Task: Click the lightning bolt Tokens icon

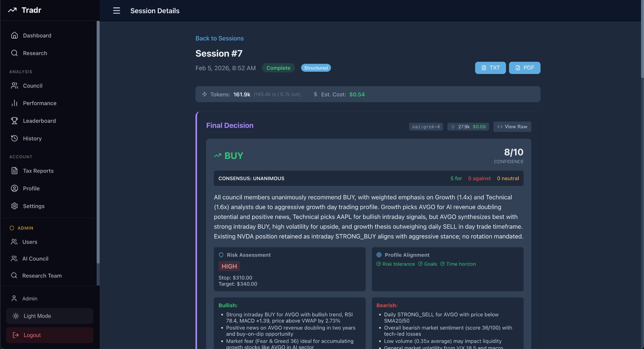Action: tap(204, 94)
